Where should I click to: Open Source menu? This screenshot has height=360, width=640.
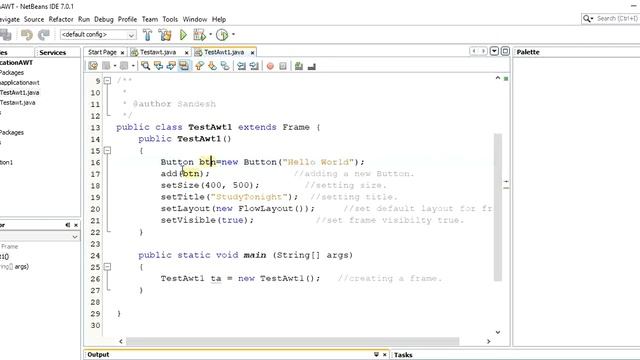[x=34, y=19]
